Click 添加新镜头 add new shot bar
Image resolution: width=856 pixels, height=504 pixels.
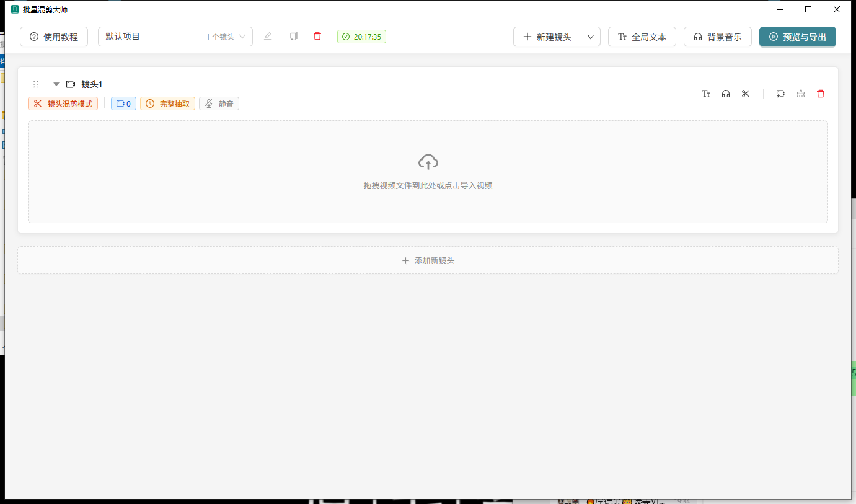click(x=428, y=260)
